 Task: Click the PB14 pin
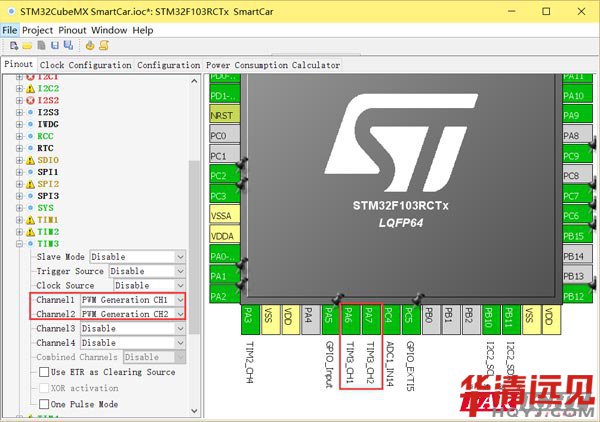click(x=577, y=256)
